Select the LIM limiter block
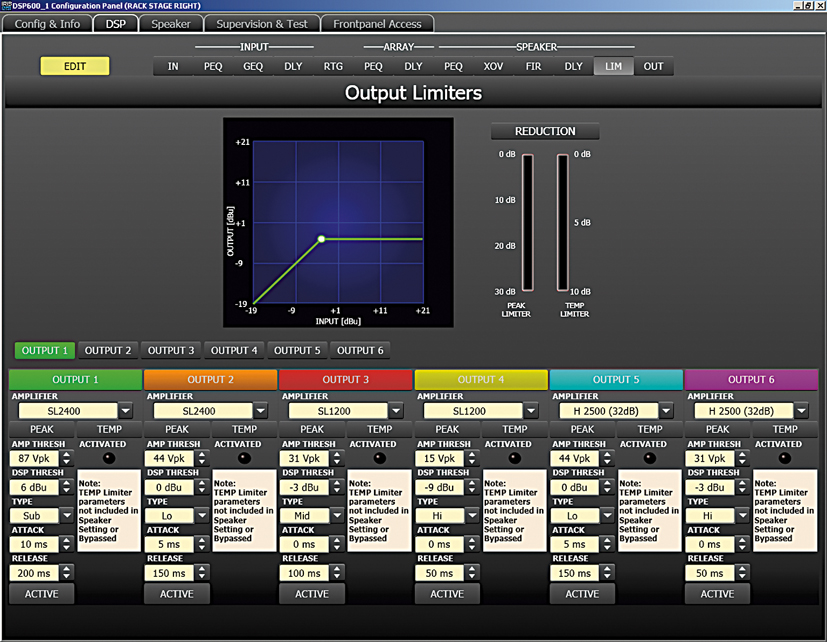The height and width of the screenshot is (642, 827). (613, 66)
